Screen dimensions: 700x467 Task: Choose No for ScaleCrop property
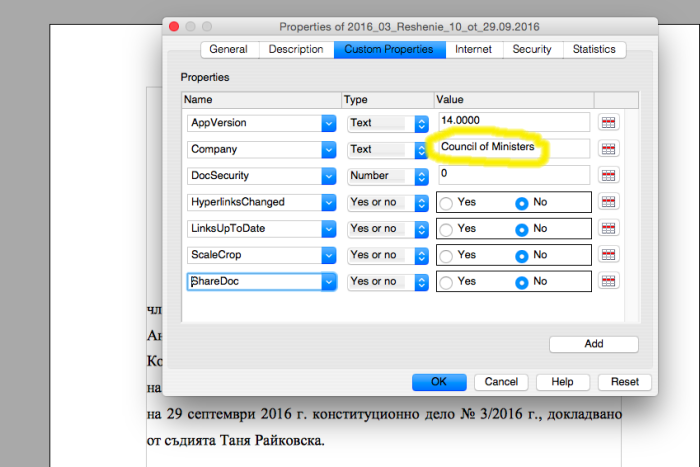coord(521,255)
